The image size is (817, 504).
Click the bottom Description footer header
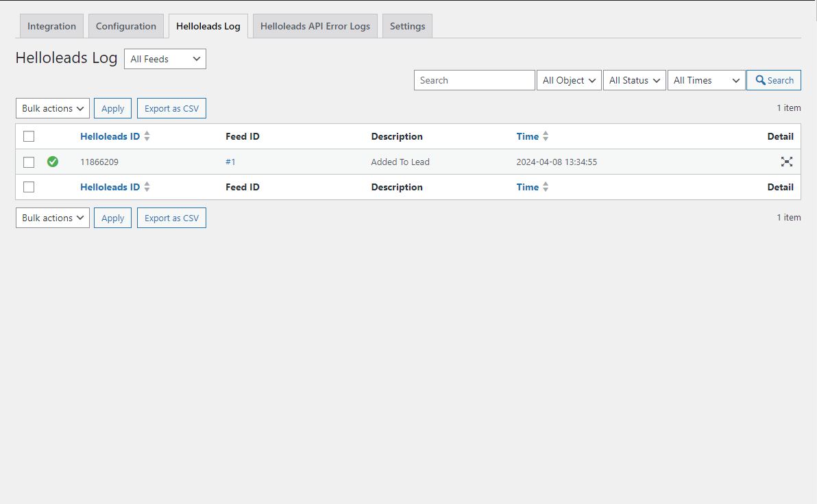click(x=397, y=187)
